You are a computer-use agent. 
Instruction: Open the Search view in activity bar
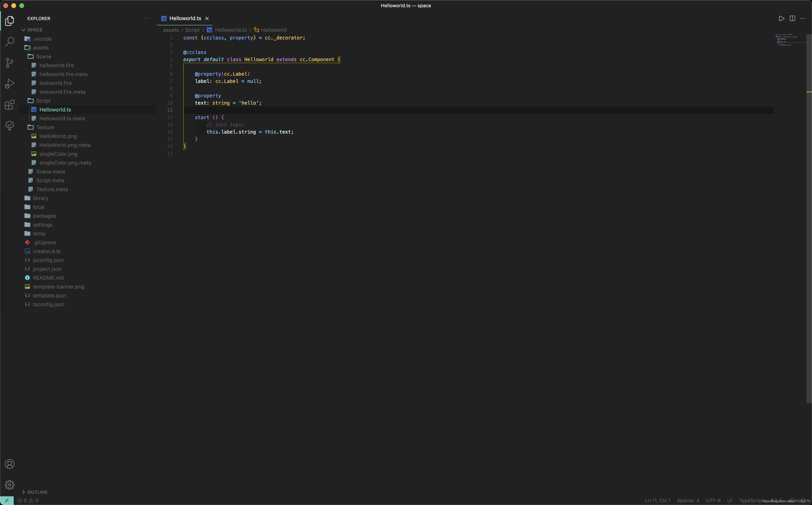(10, 42)
